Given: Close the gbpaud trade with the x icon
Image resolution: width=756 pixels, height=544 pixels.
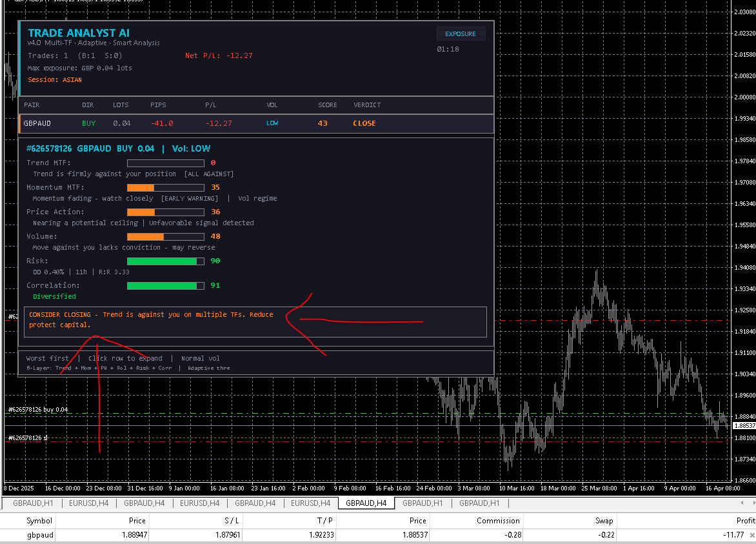Looking at the screenshot, I should point(752,535).
